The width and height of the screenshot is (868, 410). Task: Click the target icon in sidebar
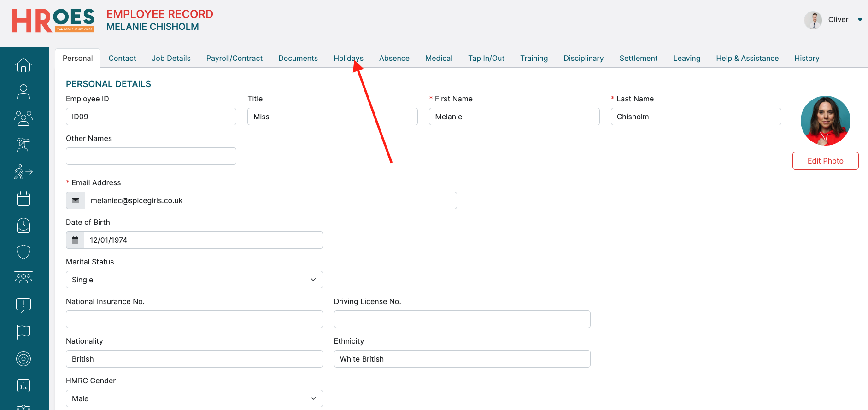[x=23, y=358]
